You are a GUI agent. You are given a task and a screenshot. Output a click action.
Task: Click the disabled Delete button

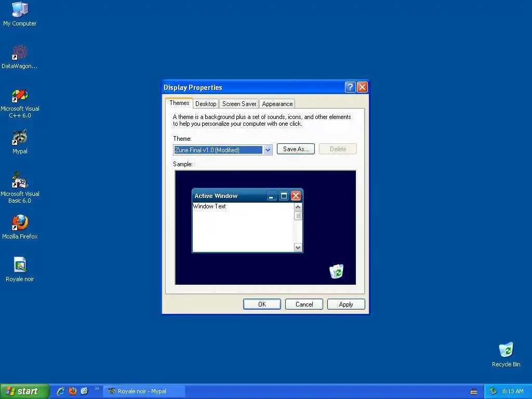[x=338, y=149]
